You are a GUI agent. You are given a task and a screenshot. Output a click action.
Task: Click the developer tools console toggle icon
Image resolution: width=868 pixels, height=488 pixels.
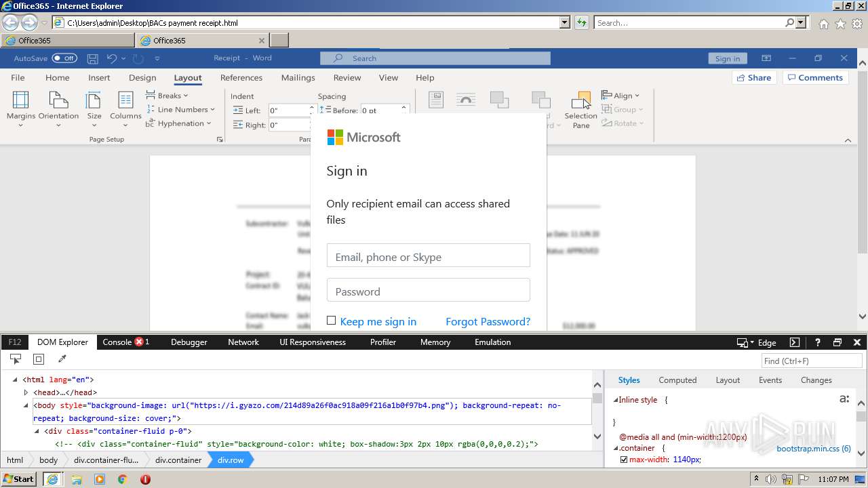[795, 342]
